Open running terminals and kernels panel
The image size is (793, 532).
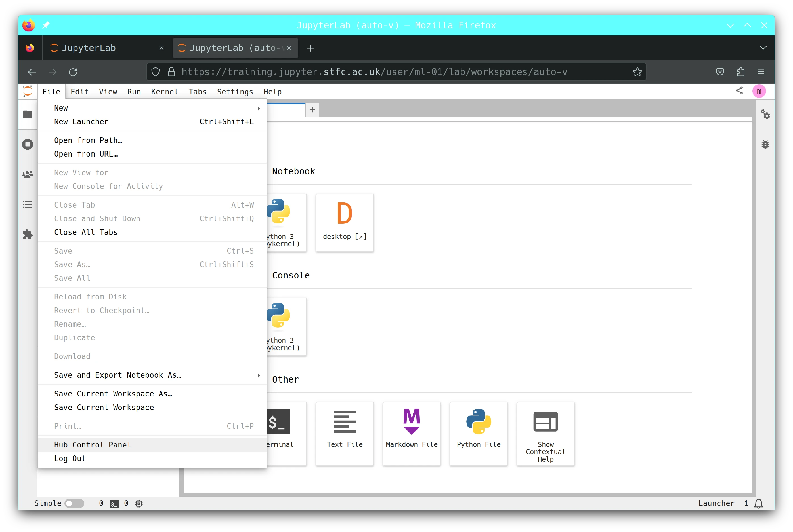pos(28,145)
